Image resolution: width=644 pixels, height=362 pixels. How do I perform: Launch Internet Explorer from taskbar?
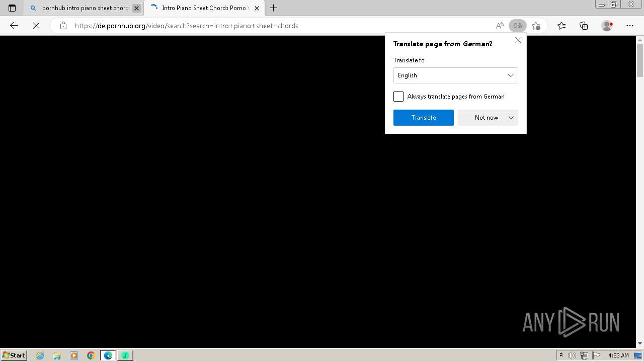[40, 355]
